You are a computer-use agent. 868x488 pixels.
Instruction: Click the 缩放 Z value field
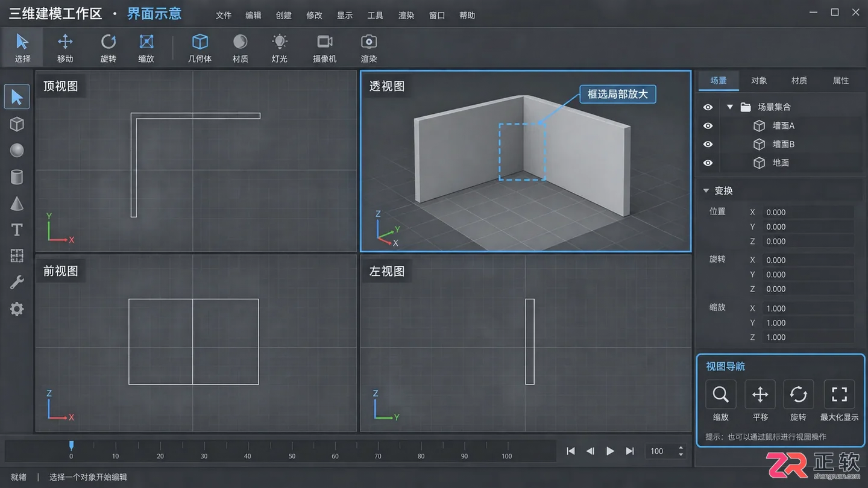point(808,337)
